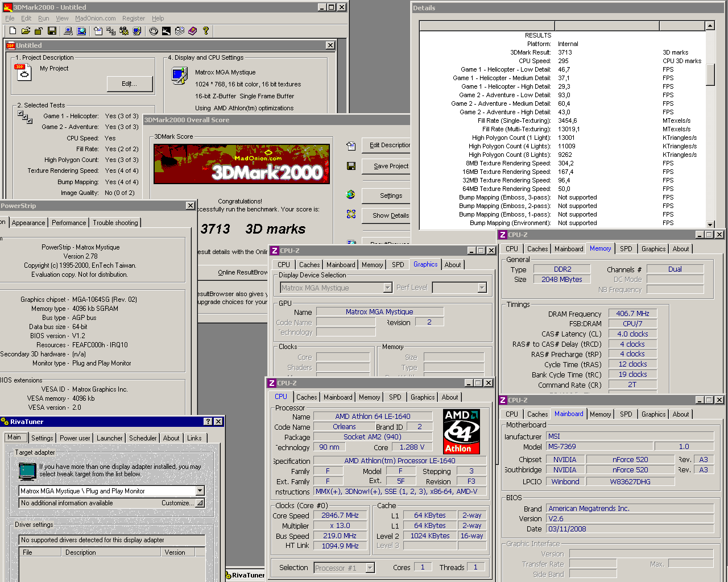The image size is (728, 582).
Task: Click the stacked papers icon in 3DMark2000 toolbar
Action: (180, 31)
